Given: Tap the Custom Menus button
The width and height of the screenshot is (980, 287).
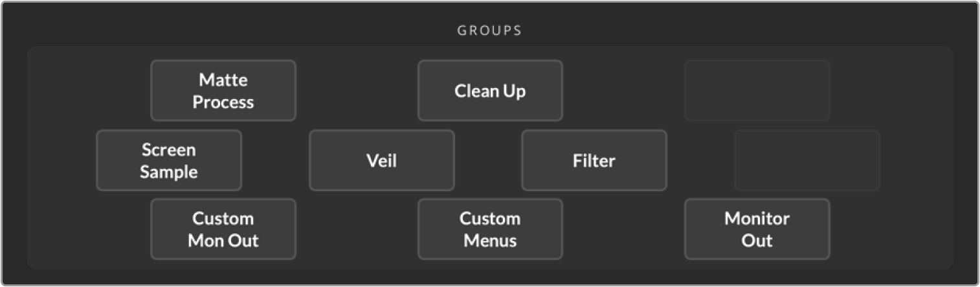Looking at the screenshot, I should (x=490, y=229).
